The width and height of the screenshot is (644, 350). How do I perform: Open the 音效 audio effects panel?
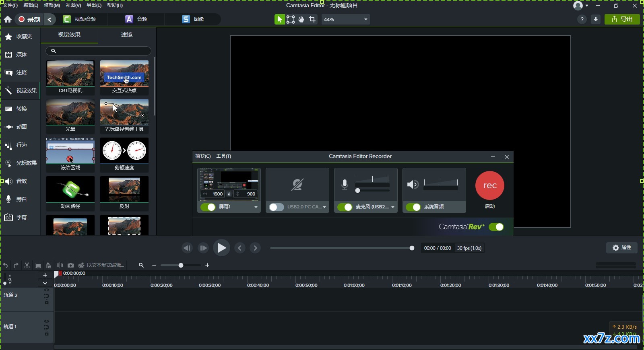click(x=20, y=181)
